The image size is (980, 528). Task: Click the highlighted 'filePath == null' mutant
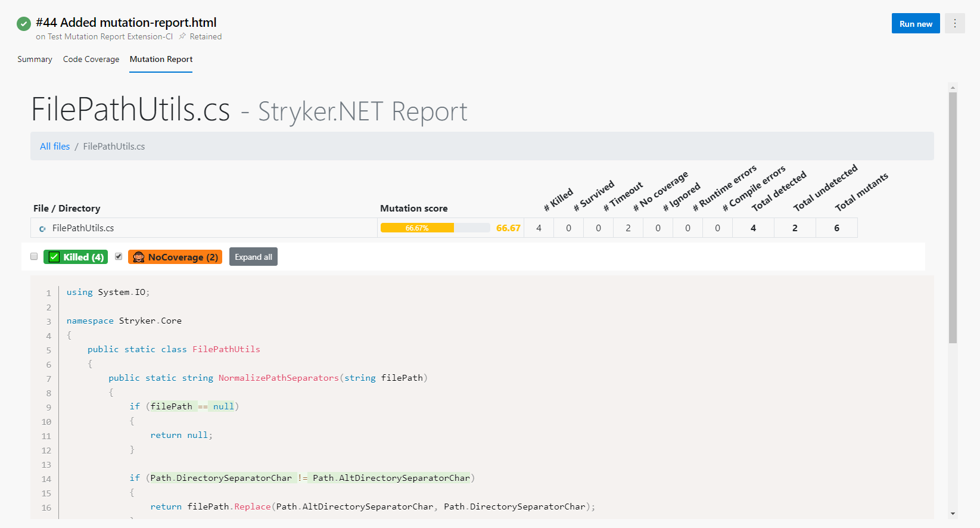coord(192,406)
